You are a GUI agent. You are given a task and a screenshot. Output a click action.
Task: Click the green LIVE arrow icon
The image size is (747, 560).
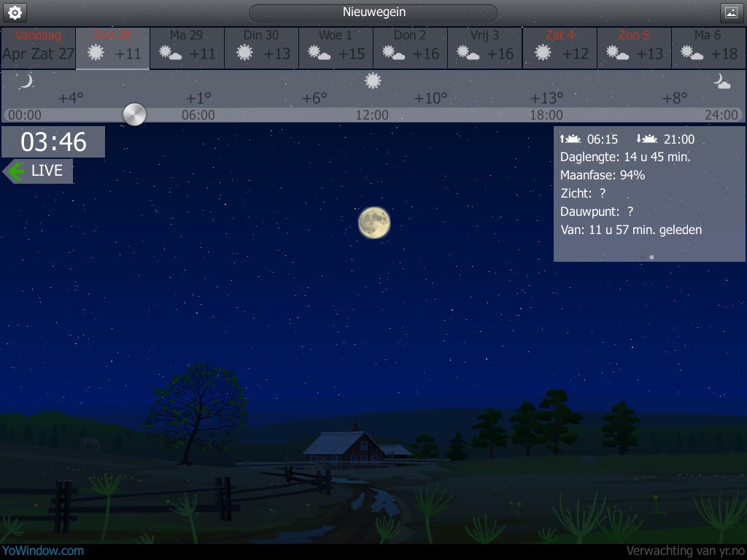point(15,171)
